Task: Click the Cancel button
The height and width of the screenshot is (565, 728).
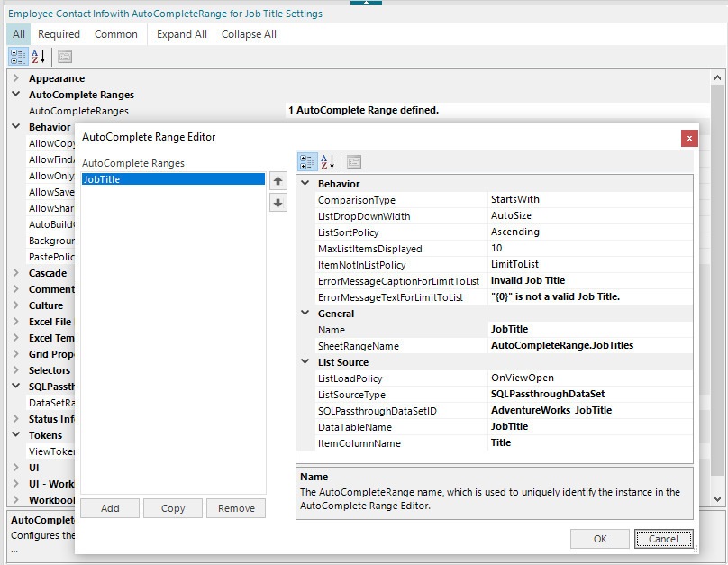Action: [663, 539]
